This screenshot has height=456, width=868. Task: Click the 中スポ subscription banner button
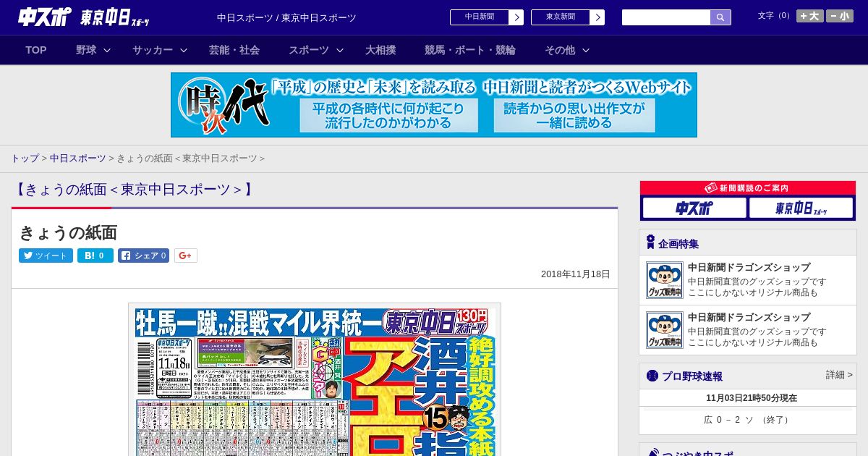(x=694, y=208)
